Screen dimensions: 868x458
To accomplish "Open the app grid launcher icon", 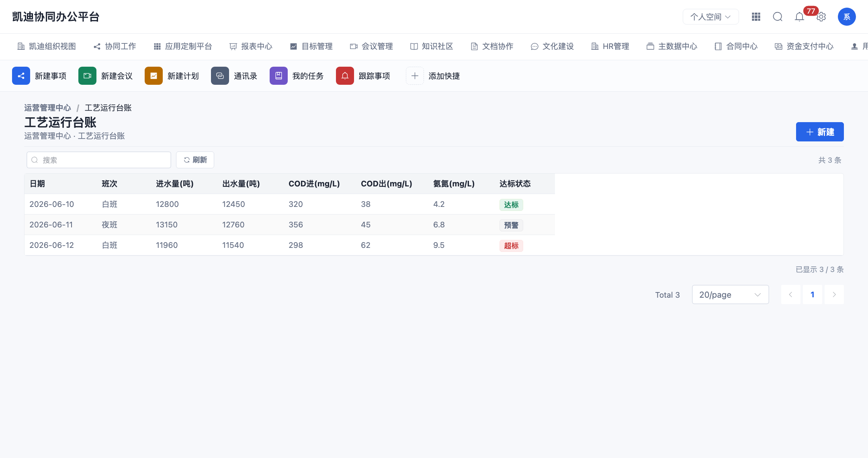I will click(x=756, y=17).
